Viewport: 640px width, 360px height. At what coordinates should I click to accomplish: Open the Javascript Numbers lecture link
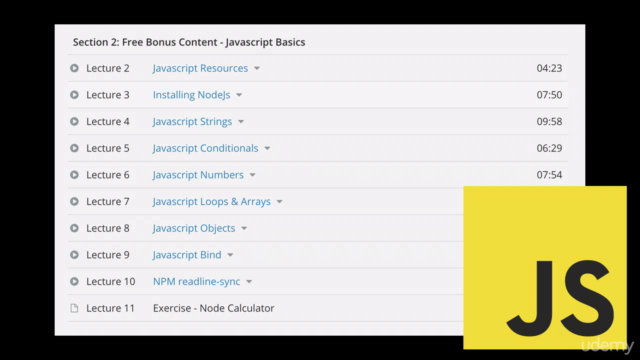pos(198,175)
